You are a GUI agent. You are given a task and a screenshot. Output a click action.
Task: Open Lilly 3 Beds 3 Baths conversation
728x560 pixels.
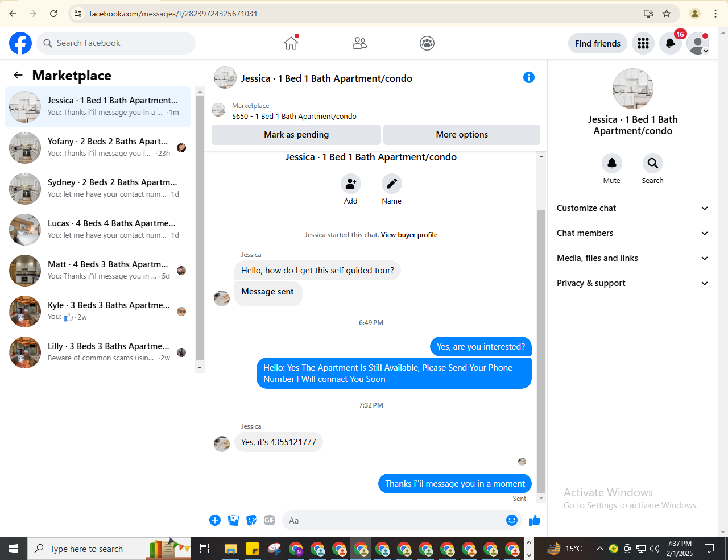click(x=97, y=352)
